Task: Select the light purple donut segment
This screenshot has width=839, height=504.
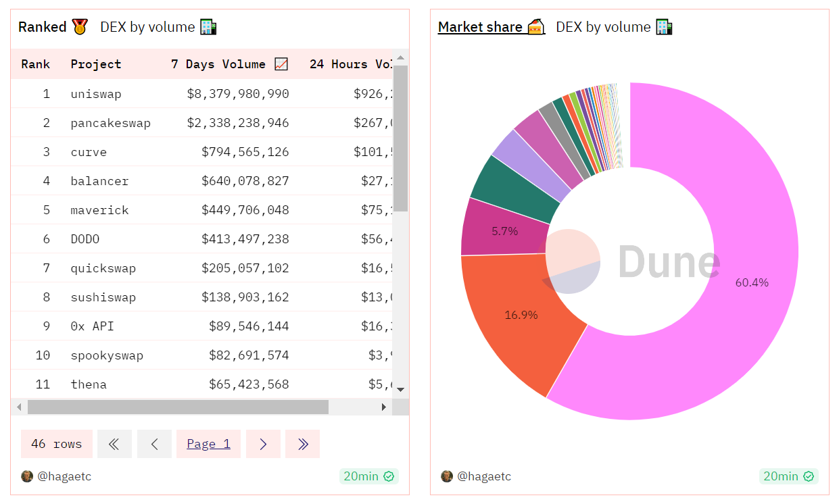Action: click(530, 164)
